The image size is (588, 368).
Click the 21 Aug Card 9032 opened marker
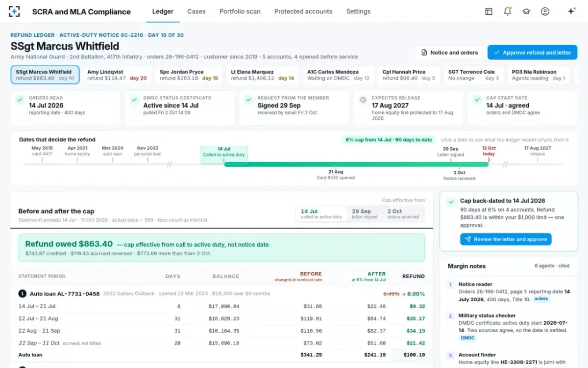tap(336, 175)
